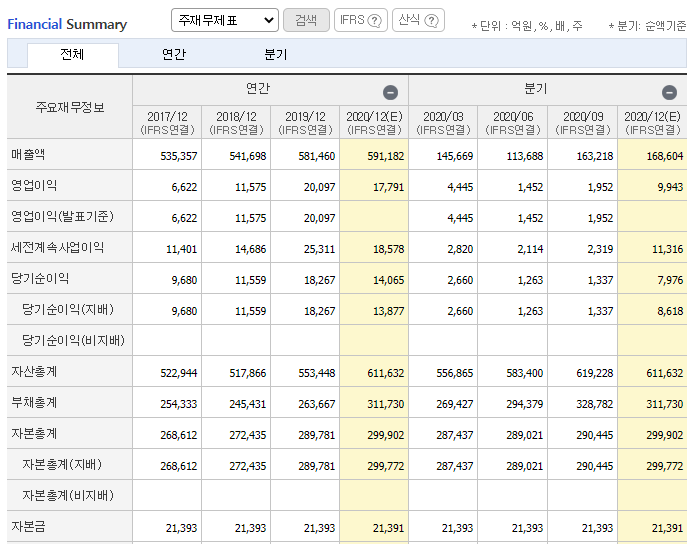Collapse the 연간 column group minus icon
The image size is (692, 544).
(390, 93)
